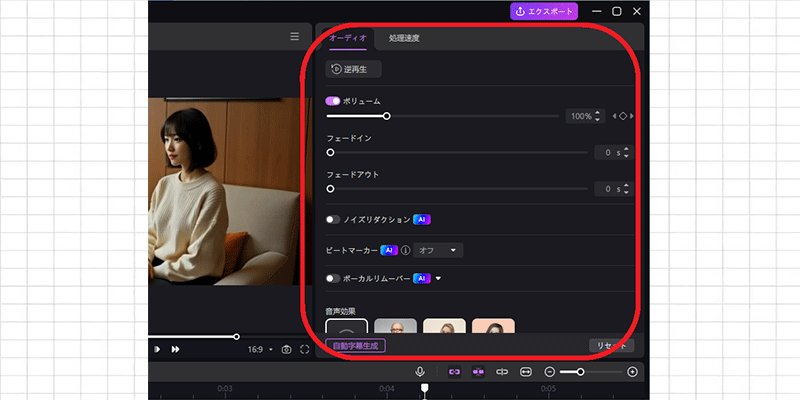Switch to the オーディオ tab
The image size is (800, 400).
tap(348, 38)
